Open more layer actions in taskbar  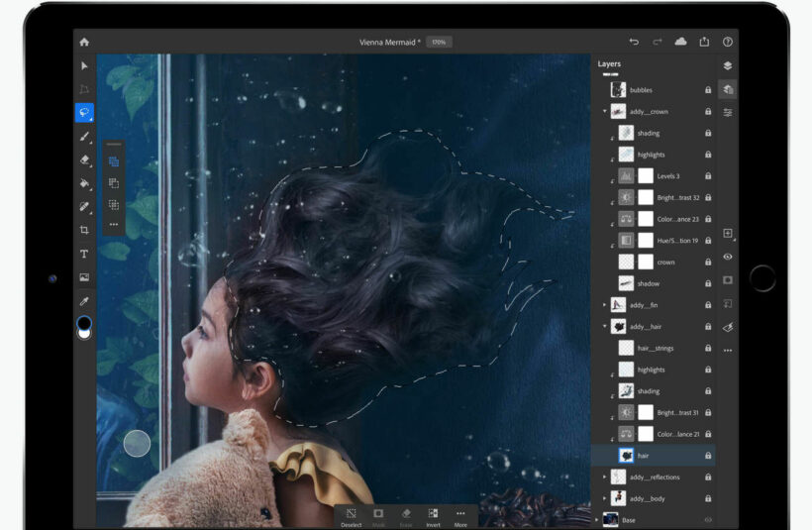(728, 351)
